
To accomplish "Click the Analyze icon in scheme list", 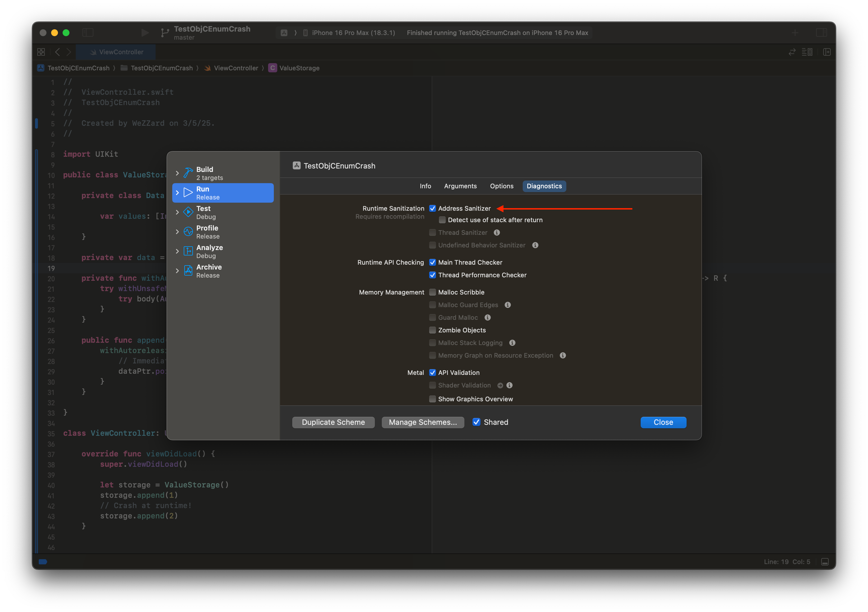I will (x=188, y=251).
